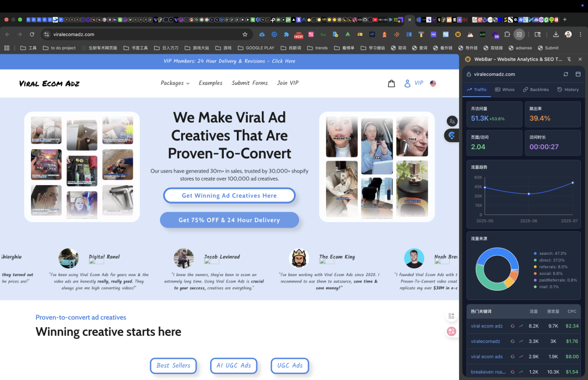
Task: Click the VIP Members announcement banner link
Action: (x=230, y=61)
